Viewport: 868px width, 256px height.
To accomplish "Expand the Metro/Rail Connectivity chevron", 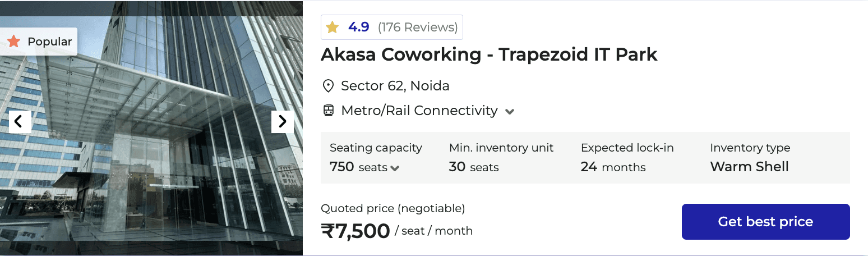I will point(510,112).
